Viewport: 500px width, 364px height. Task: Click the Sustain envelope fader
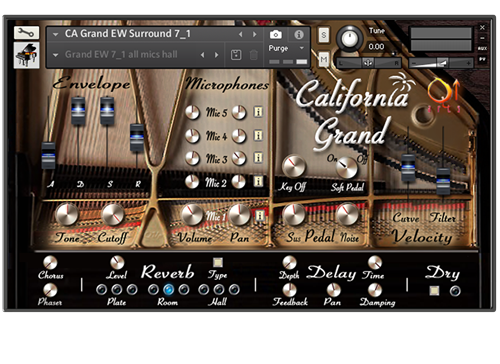(x=107, y=111)
